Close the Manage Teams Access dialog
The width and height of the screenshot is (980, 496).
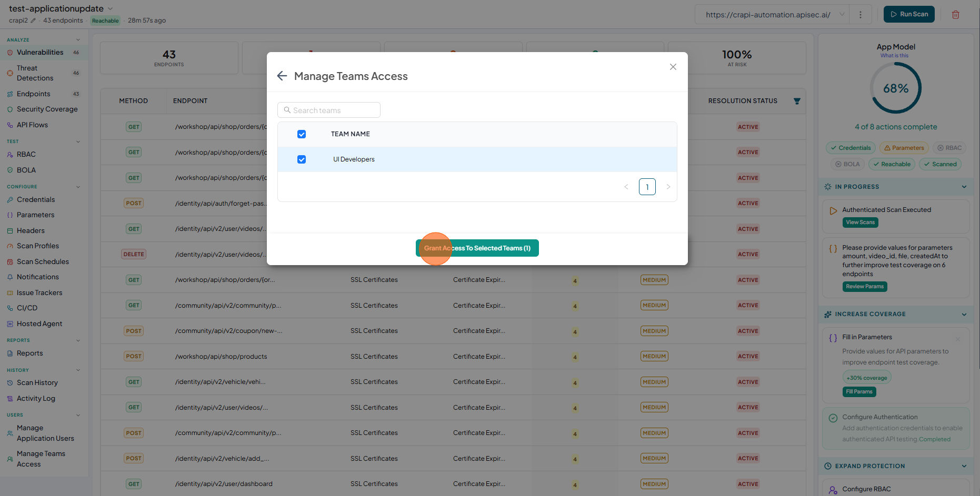click(x=673, y=67)
